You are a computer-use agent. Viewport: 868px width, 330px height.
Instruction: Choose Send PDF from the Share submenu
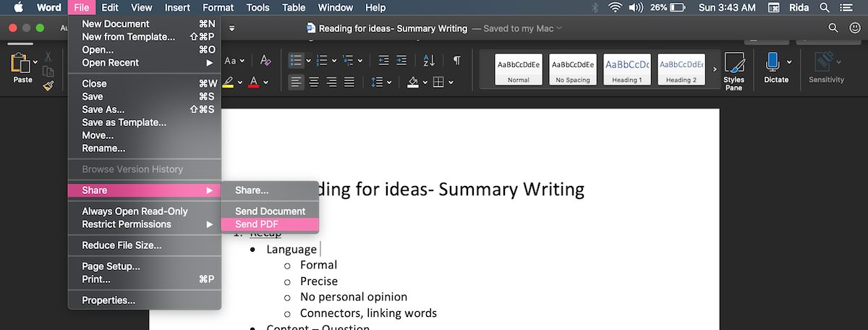257,224
